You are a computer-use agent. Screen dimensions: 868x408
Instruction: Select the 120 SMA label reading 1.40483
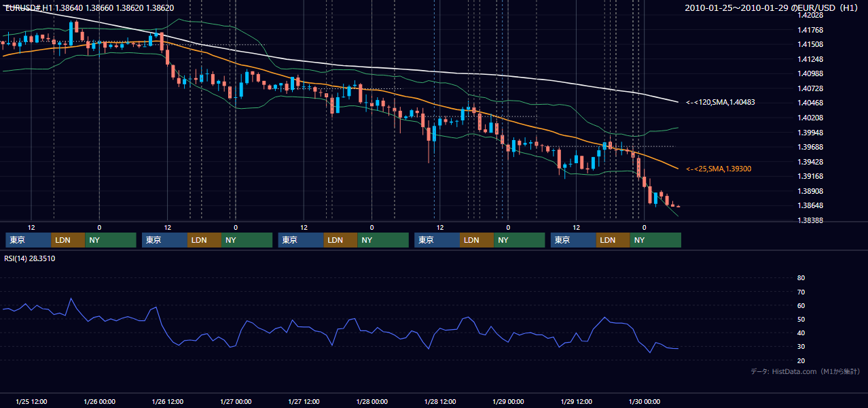coord(721,102)
